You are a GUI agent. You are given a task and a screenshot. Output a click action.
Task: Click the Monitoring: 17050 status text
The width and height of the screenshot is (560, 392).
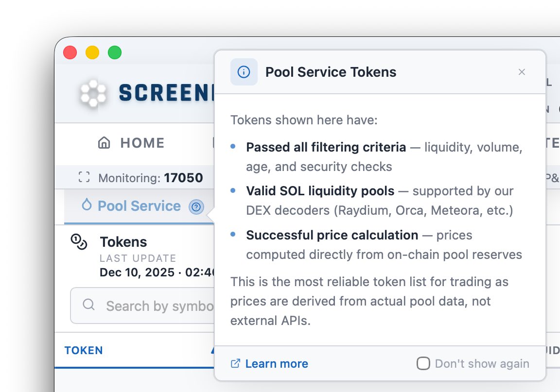[150, 178]
